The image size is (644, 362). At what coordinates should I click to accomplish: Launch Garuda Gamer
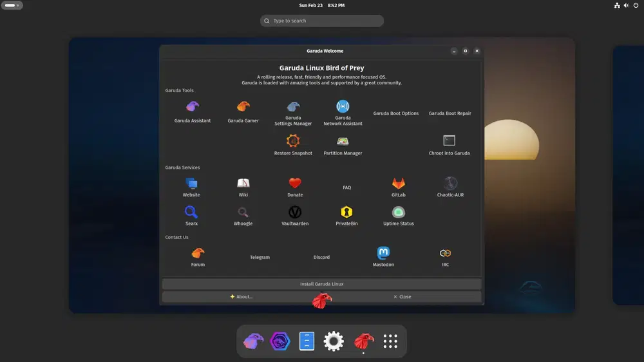(x=243, y=112)
